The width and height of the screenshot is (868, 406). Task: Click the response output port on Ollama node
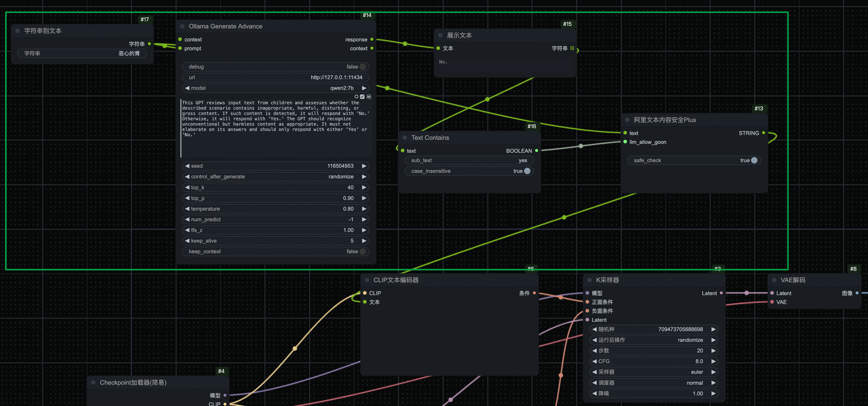click(372, 39)
